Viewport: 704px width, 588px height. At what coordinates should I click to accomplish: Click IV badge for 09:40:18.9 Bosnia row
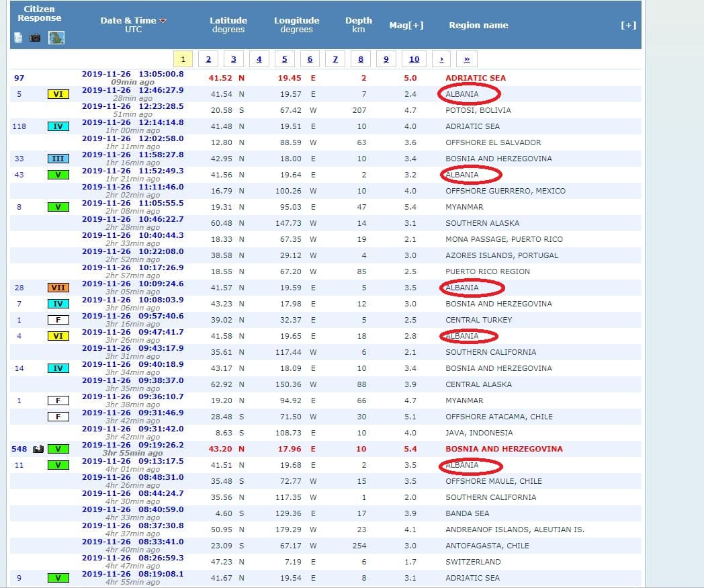pos(58,368)
